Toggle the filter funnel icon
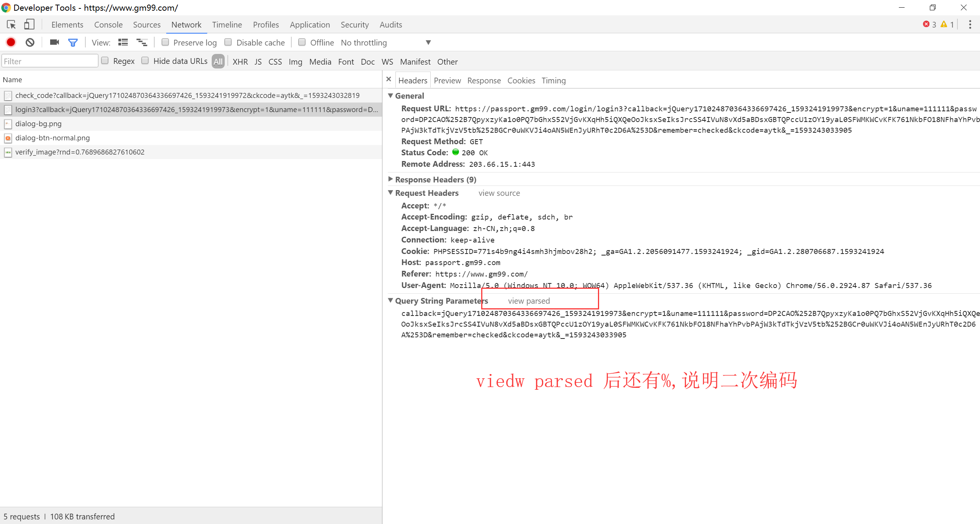This screenshot has width=980, height=524. point(73,42)
